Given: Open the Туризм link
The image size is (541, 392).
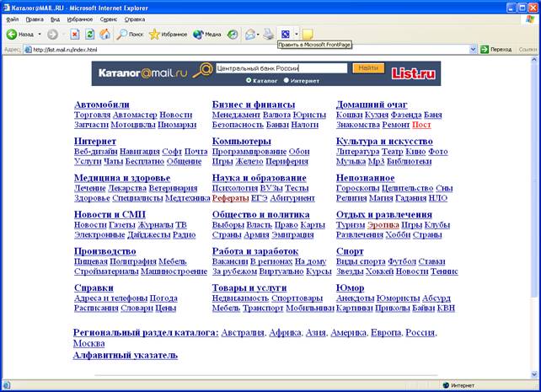Looking at the screenshot, I should tap(351, 225).
